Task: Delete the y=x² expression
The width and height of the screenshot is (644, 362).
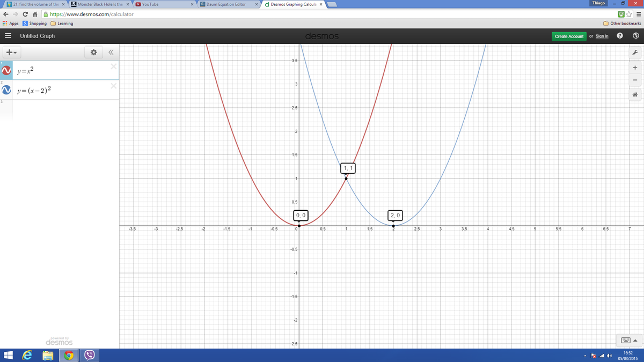Action: click(x=113, y=67)
